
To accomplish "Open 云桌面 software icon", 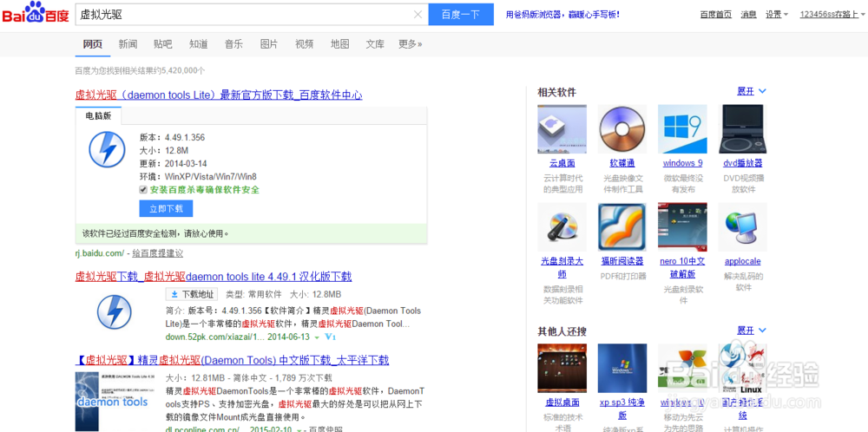I will pyautogui.click(x=562, y=129).
